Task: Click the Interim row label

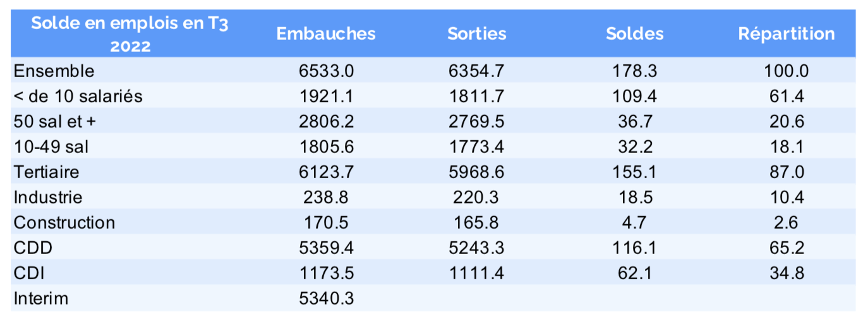Action: point(40,298)
